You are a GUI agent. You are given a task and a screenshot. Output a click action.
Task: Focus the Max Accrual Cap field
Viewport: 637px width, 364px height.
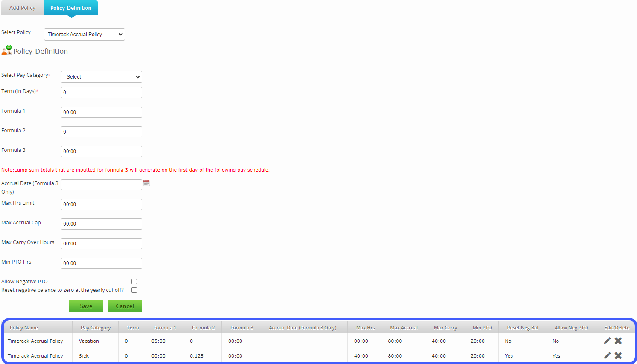(x=102, y=224)
